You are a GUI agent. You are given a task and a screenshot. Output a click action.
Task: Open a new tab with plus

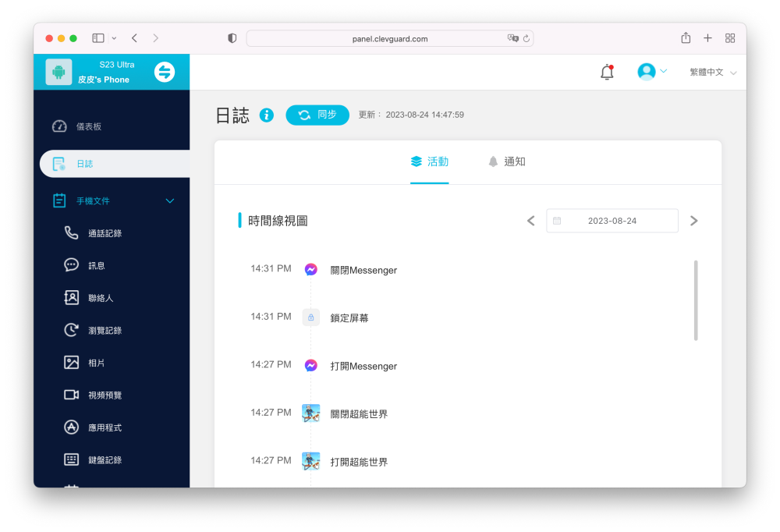click(708, 38)
